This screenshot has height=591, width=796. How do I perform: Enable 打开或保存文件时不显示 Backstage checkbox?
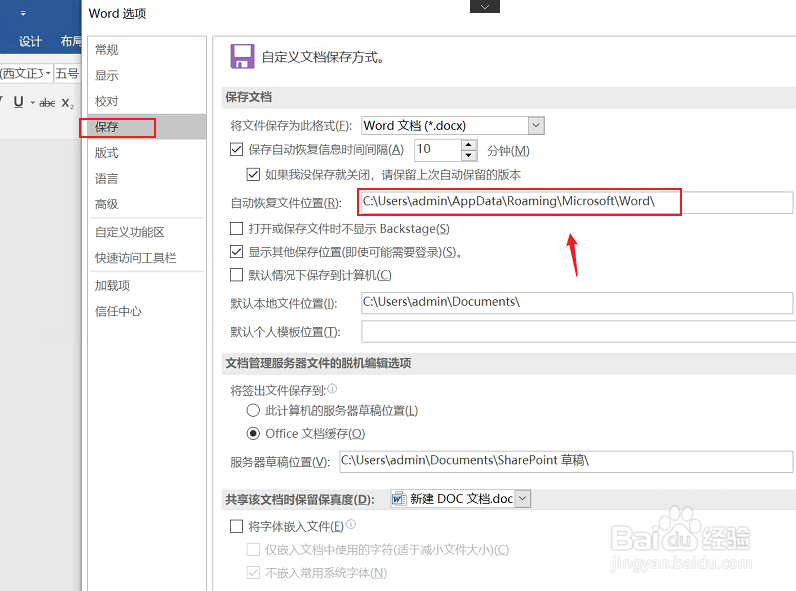pos(236,228)
